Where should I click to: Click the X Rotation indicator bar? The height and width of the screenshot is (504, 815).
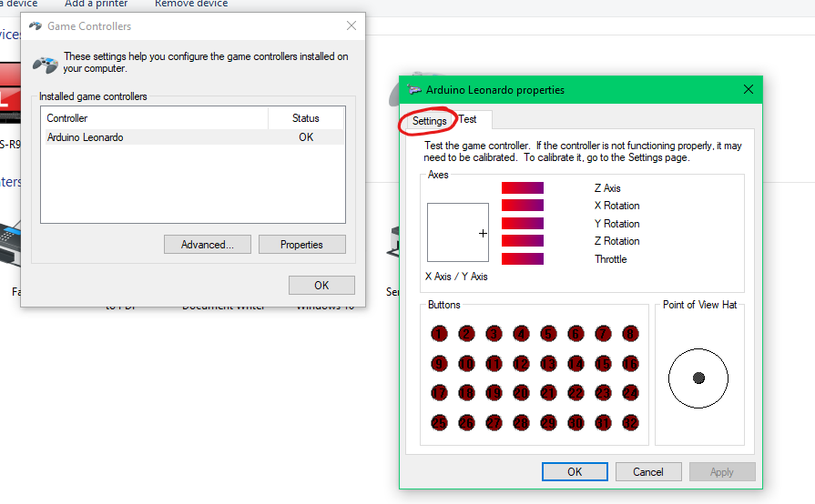coord(523,206)
